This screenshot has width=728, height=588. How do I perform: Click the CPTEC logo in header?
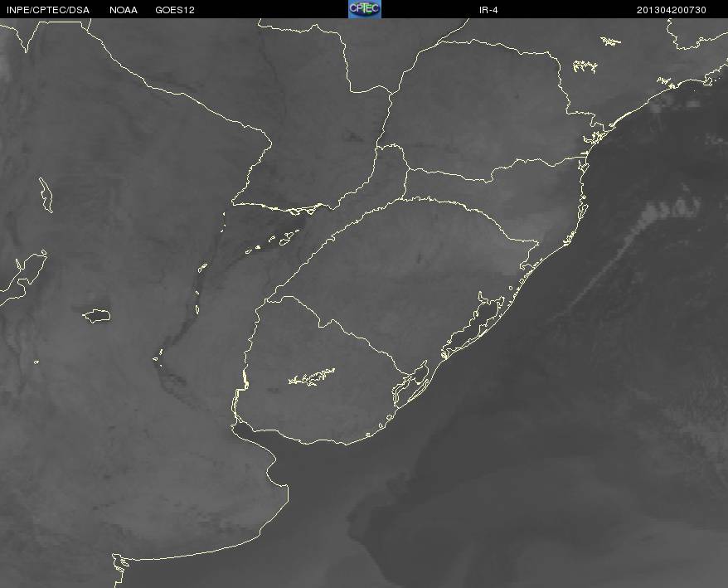click(365, 9)
